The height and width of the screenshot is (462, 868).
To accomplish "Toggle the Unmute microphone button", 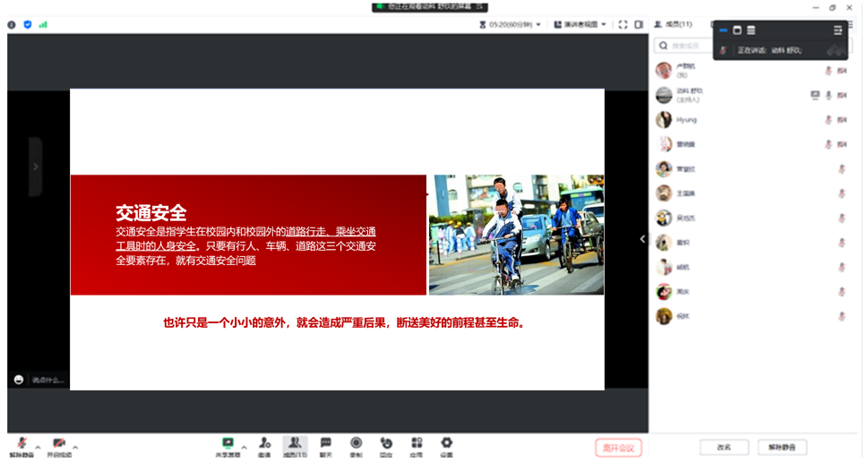I will click(x=21, y=445).
